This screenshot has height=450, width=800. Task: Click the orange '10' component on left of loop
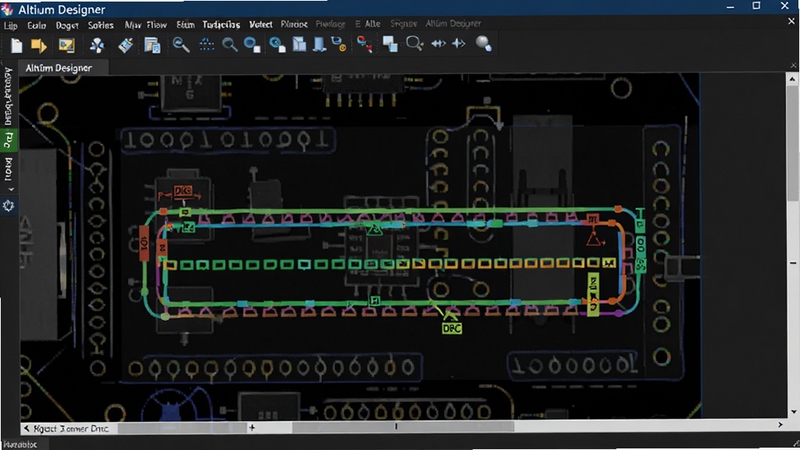(x=144, y=243)
